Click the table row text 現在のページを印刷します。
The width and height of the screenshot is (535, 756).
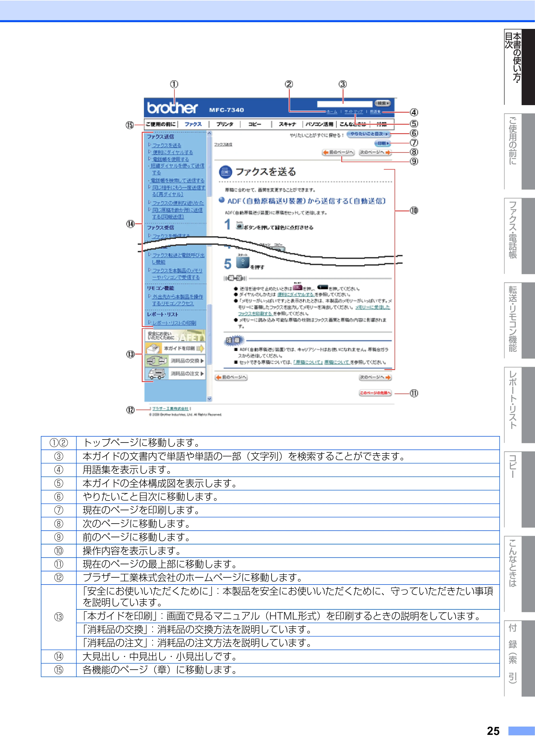[x=141, y=510]
